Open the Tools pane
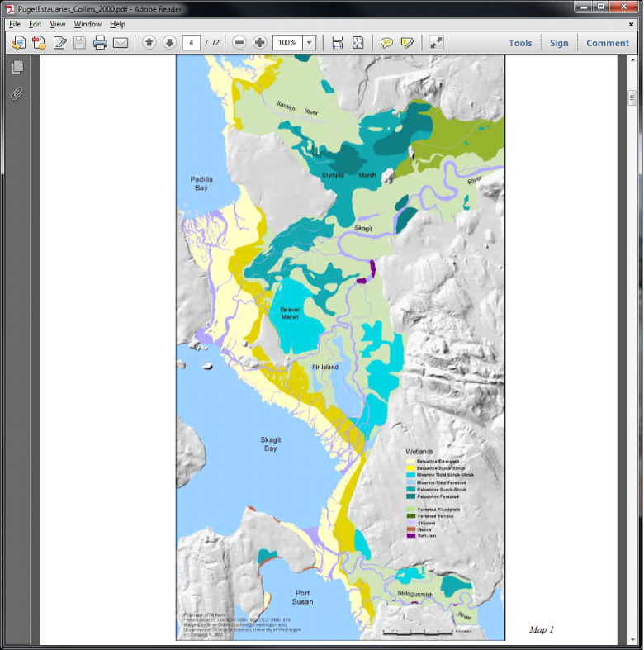 (x=520, y=43)
